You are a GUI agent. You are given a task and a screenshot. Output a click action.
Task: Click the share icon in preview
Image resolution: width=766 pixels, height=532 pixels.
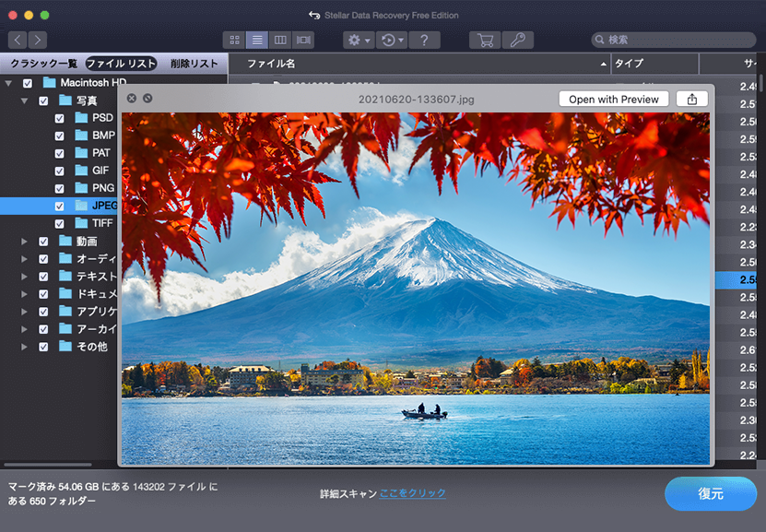691,99
